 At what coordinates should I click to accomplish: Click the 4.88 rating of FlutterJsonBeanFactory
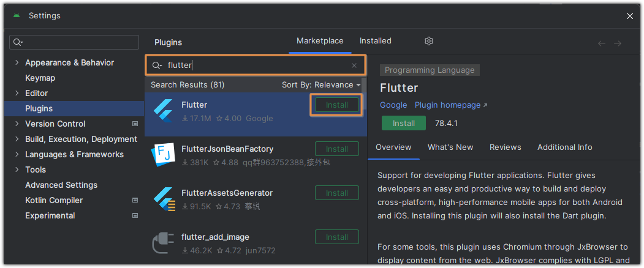227,163
